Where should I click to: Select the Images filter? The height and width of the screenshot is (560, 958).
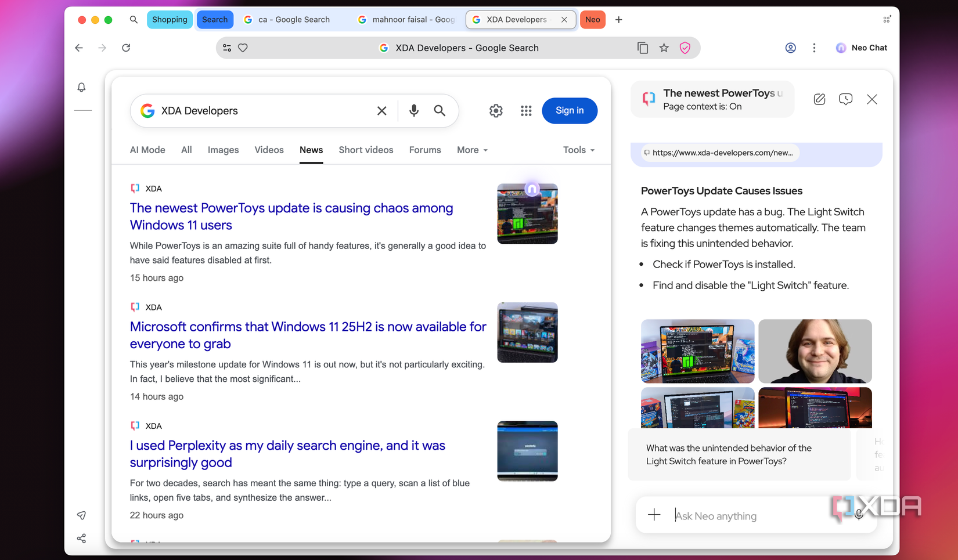(223, 150)
